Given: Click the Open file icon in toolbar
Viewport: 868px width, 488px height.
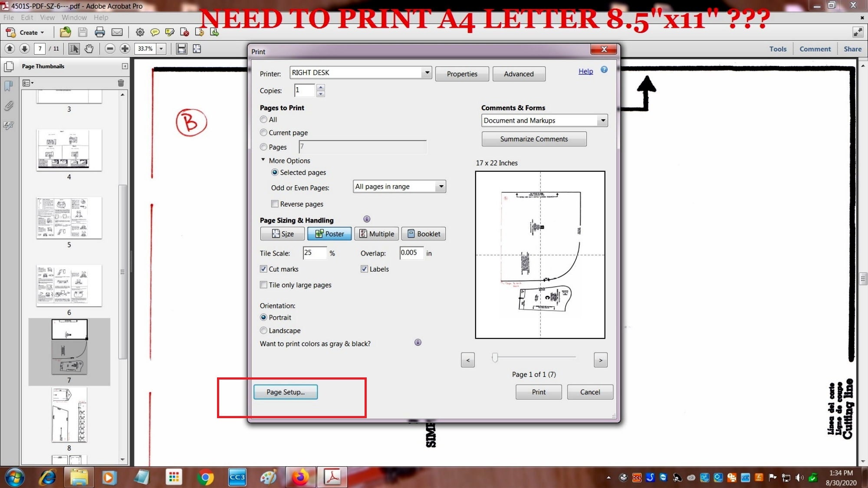Looking at the screenshot, I should coord(66,32).
